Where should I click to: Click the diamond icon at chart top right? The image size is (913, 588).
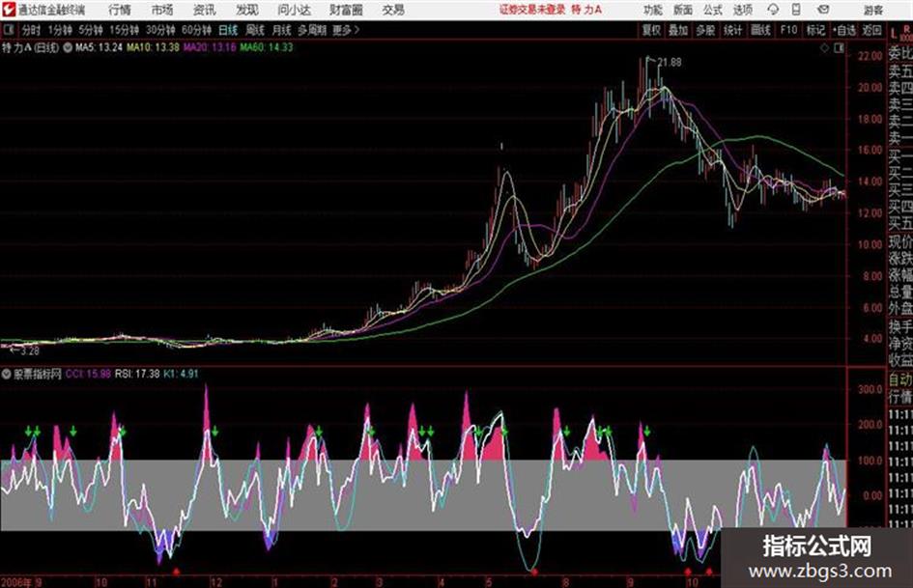click(x=824, y=48)
